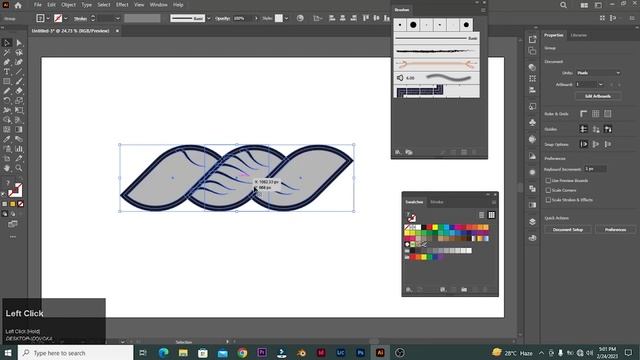Open Chrome from the Windows taskbar
The image size is (640, 360).
[x=242, y=353]
